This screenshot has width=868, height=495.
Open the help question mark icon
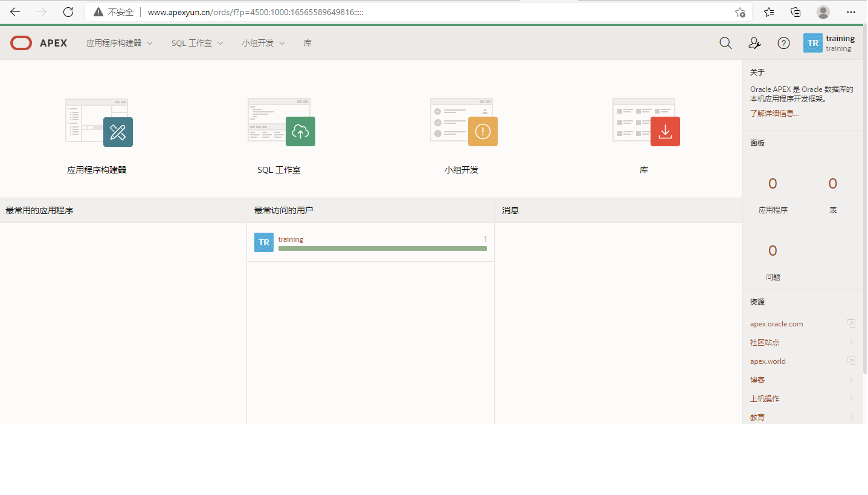pos(783,43)
